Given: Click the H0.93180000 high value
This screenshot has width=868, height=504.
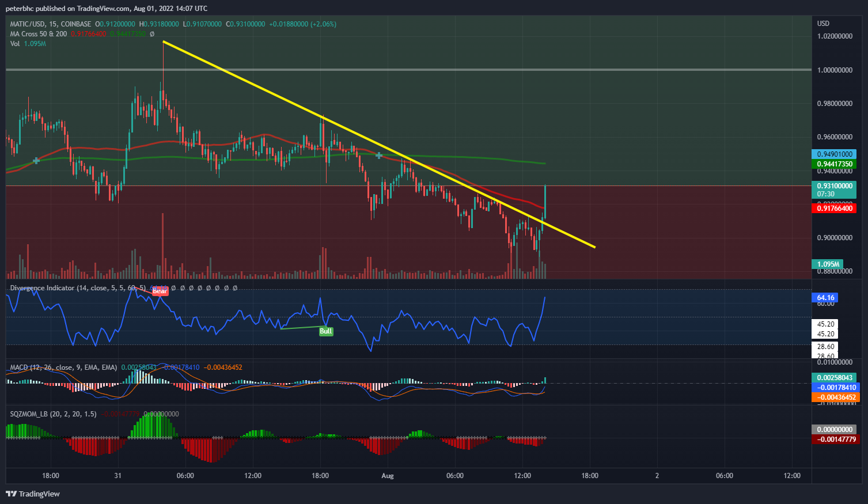Looking at the screenshot, I should tap(159, 24).
